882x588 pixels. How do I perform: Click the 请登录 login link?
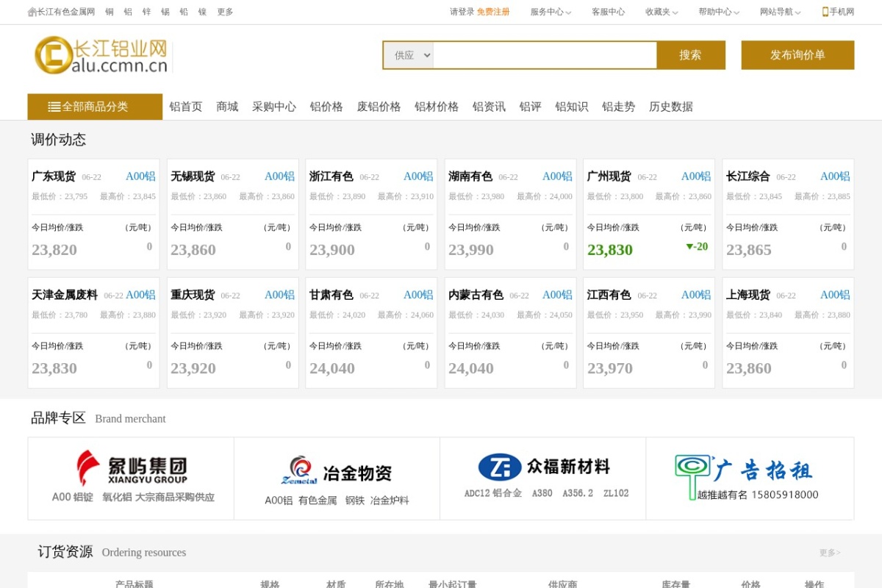click(462, 12)
